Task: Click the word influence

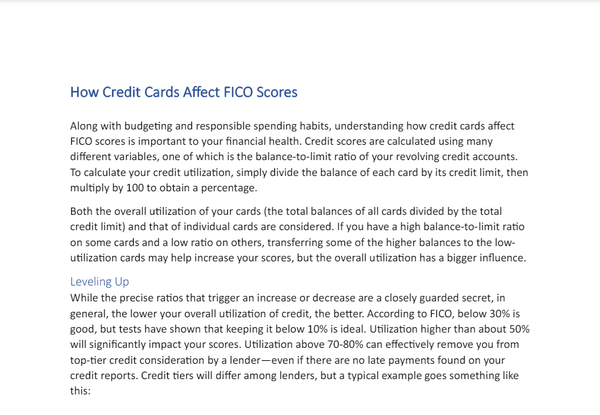Action: click(x=504, y=258)
